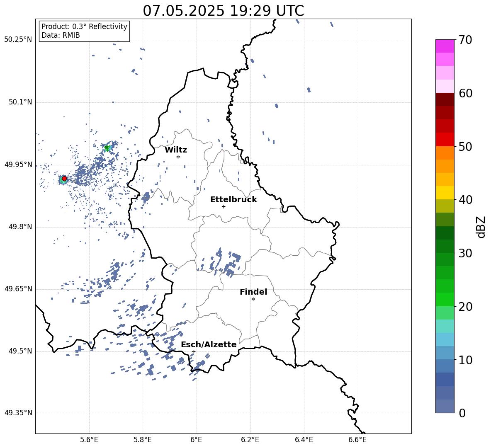Click the Ettelbruck city label
Screen dimensions: 491x448
coord(233,200)
